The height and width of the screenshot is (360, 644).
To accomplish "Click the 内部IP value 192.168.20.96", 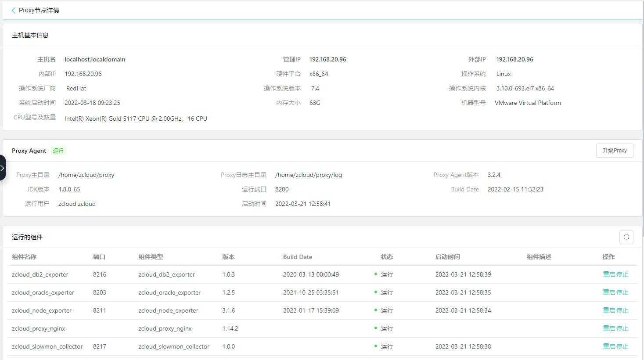I will (83, 74).
